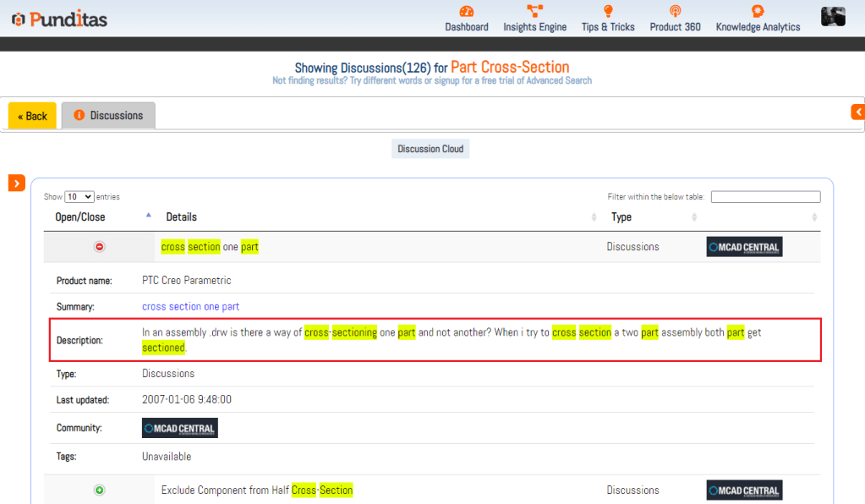Image resolution: width=865 pixels, height=504 pixels.
Task: Expand the 'Exclude Component from Half Cross-Section' row
Action: (99, 490)
